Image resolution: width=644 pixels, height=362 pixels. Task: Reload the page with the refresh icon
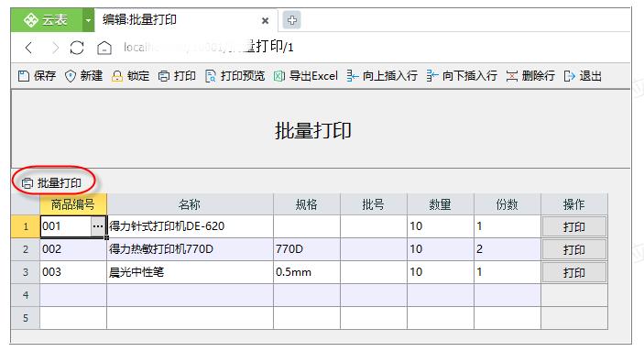[77, 48]
